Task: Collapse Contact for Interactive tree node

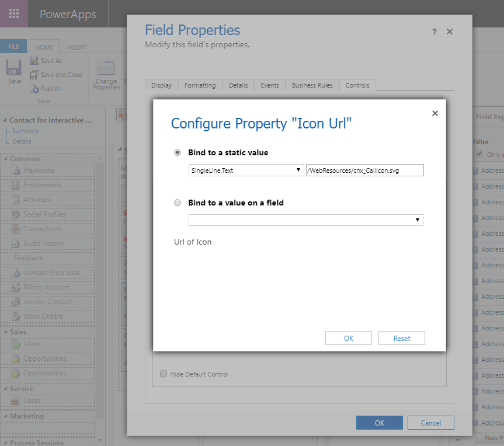Action: tap(5, 120)
